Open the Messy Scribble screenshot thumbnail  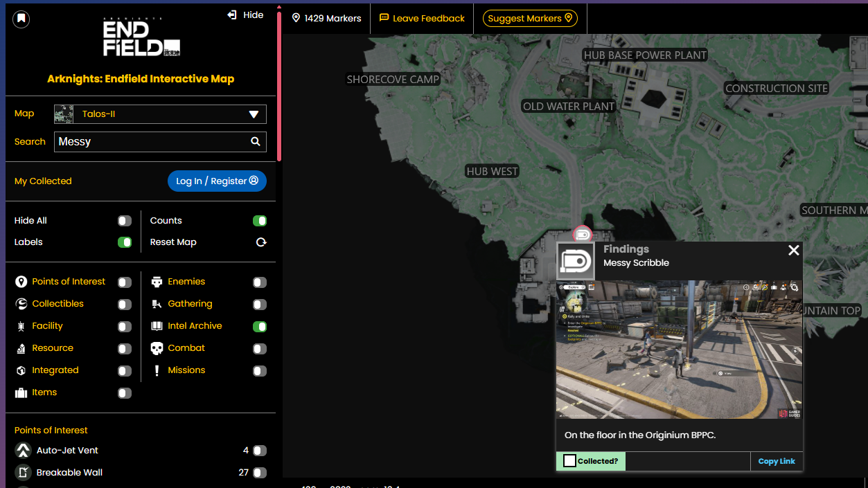(x=679, y=349)
